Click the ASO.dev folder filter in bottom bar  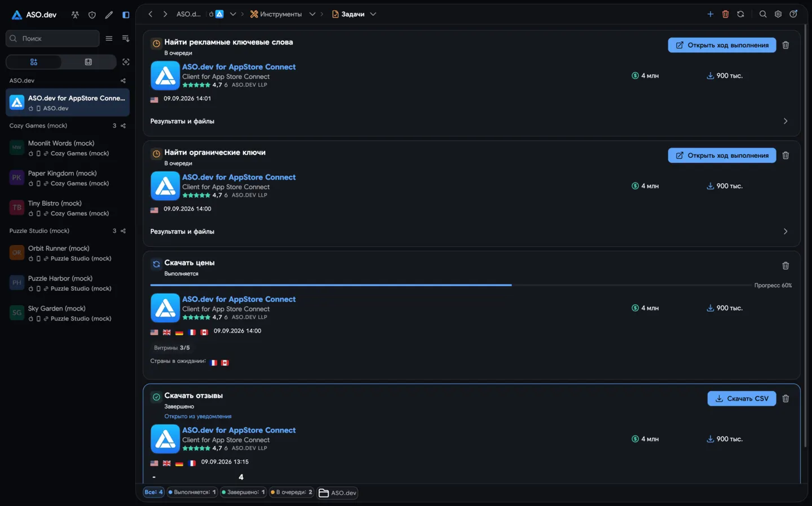coord(338,493)
